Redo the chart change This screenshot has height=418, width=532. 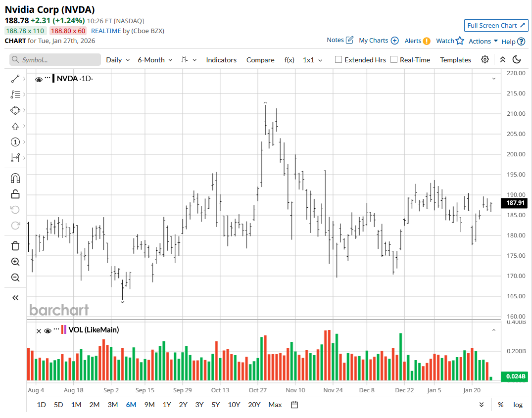tap(15, 226)
